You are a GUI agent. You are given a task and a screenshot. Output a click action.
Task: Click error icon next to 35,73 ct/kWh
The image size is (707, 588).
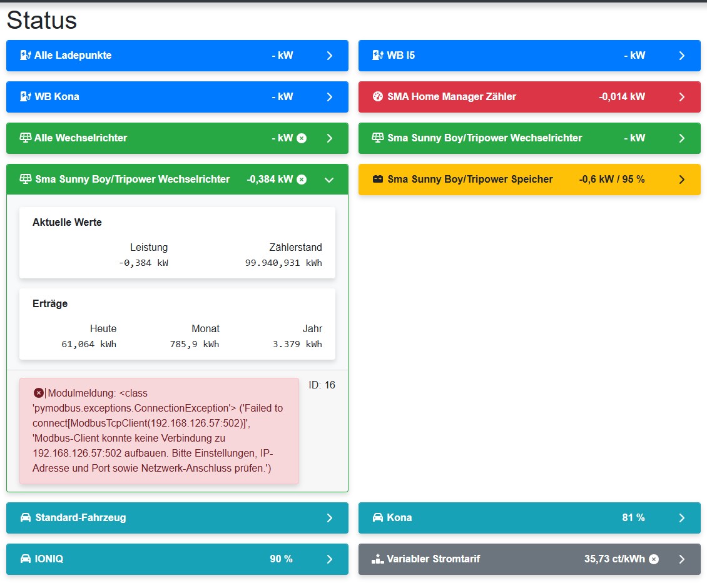pos(654,559)
